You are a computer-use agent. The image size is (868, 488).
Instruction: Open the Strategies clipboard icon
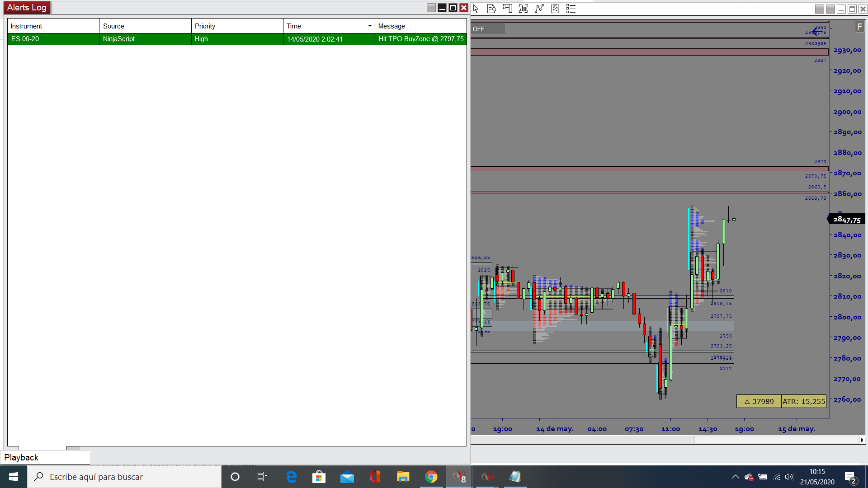[555, 9]
